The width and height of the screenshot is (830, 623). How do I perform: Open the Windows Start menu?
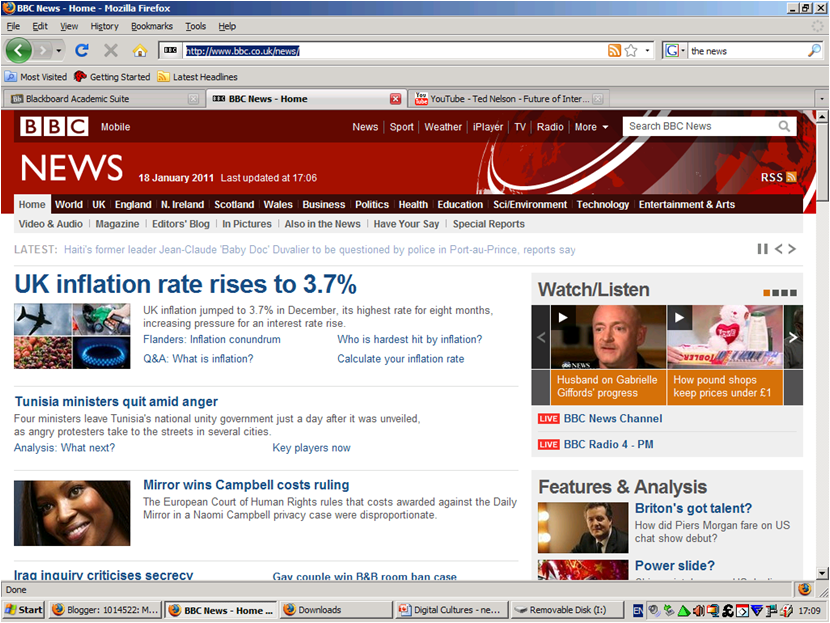pos(23,610)
